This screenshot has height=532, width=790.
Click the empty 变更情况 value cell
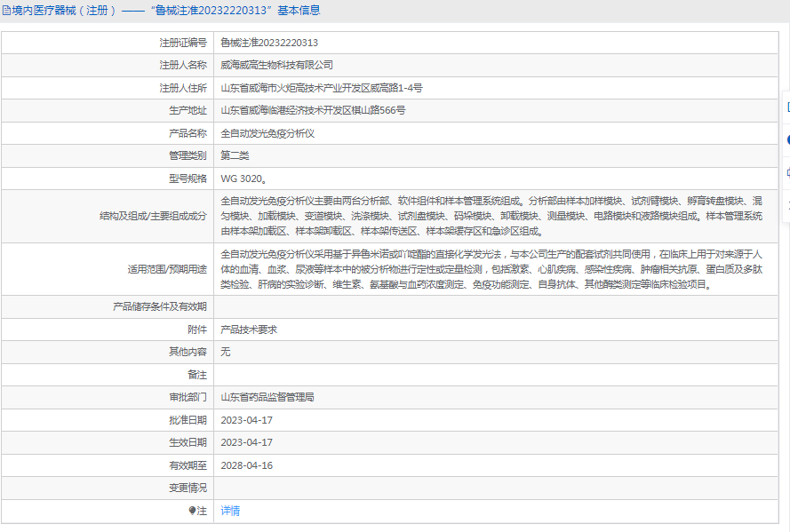pyautogui.click(x=496, y=488)
